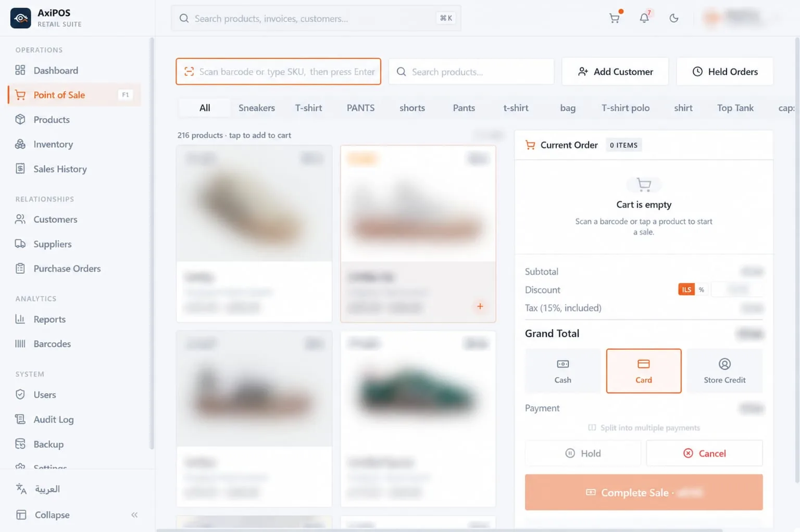The height and width of the screenshot is (532, 800).
Task: Click Complete Sale button
Action: pyautogui.click(x=644, y=492)
